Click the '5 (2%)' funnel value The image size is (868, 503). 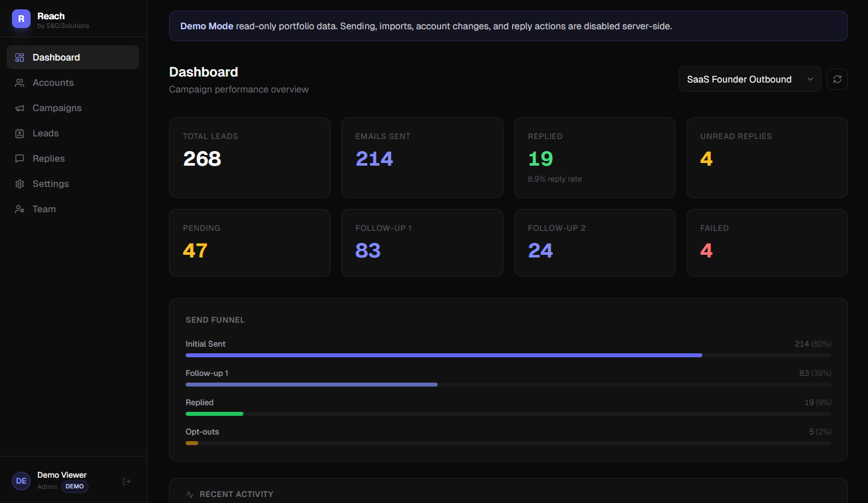(820, 432)
